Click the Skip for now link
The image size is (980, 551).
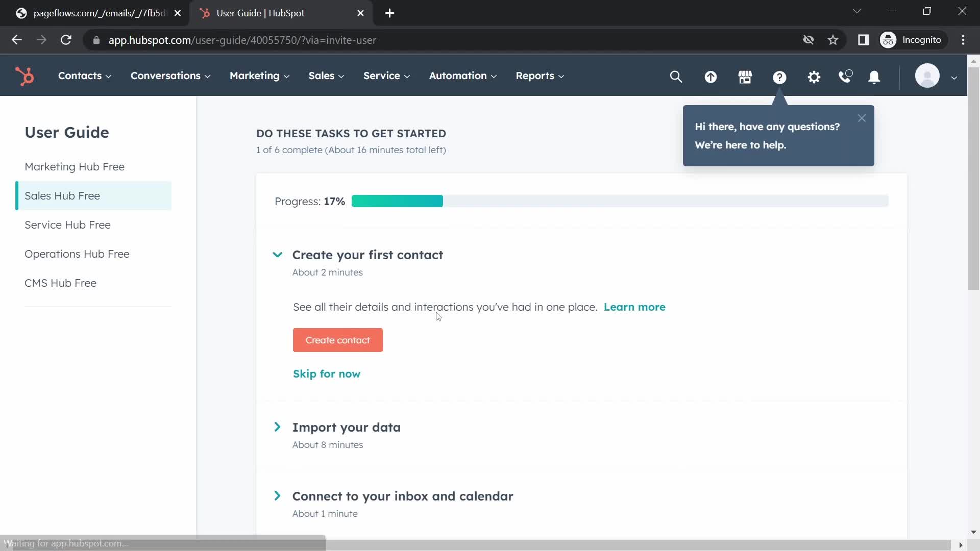coord(327,373)
